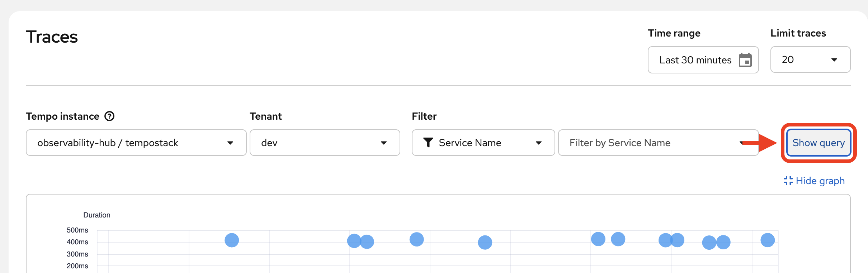This screenshot has width=868, height=273.
Task: Click the Tenant label
Action: tap(266, 116)
